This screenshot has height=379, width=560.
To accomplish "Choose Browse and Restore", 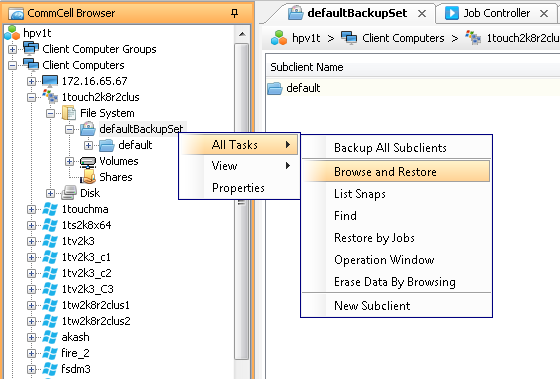I will 396,172.
